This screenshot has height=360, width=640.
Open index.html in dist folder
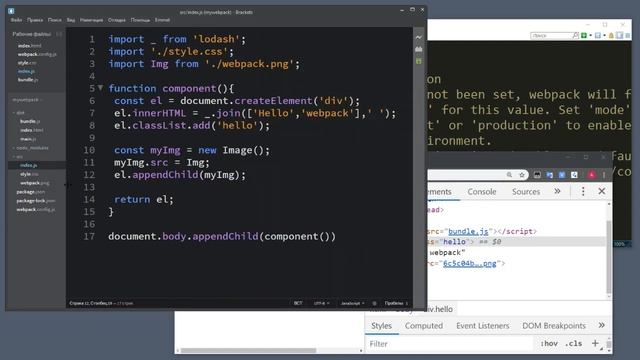[32, 130]
